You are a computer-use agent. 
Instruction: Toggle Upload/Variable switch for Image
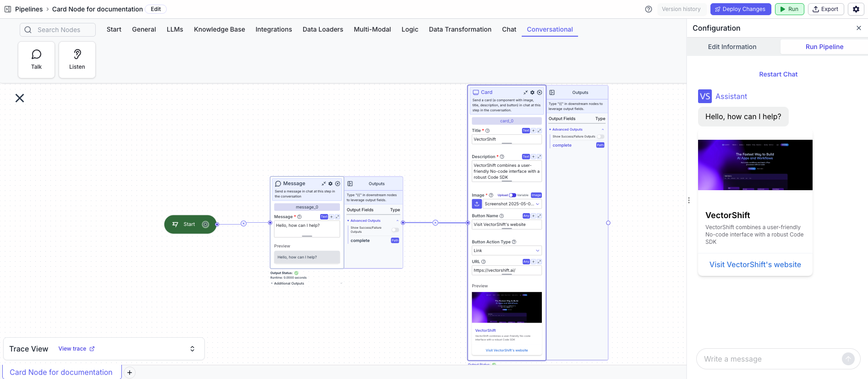(512, 195)
